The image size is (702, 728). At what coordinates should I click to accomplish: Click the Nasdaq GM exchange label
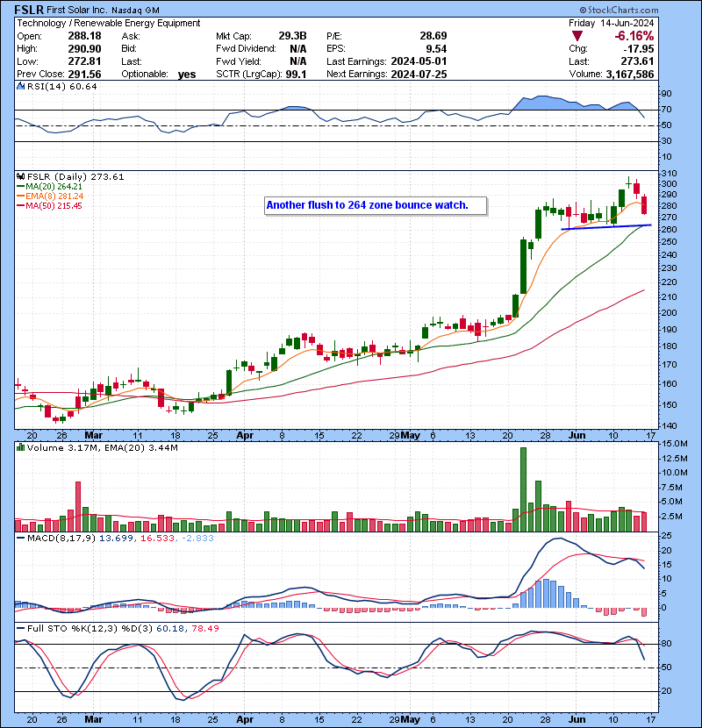click(x=135, y=11)
